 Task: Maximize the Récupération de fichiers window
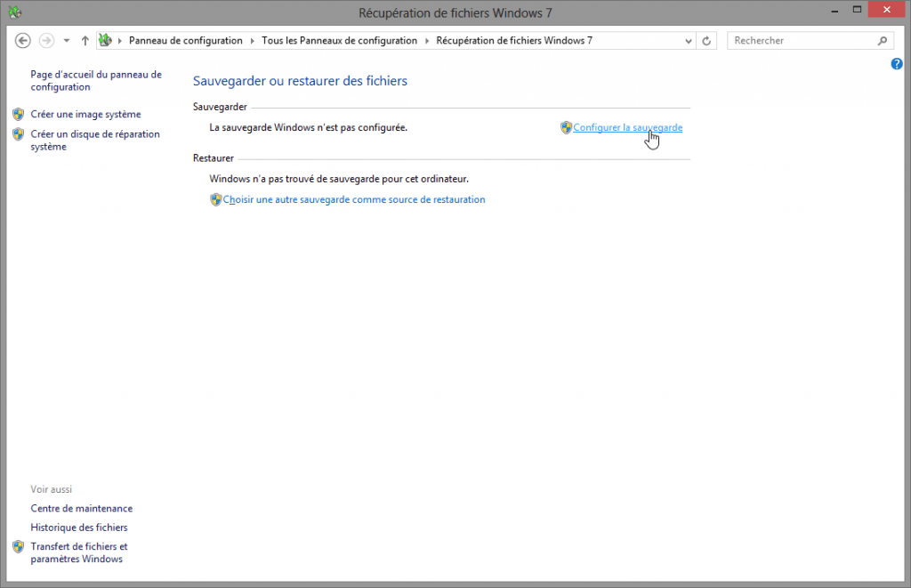[x=857, y=10]
